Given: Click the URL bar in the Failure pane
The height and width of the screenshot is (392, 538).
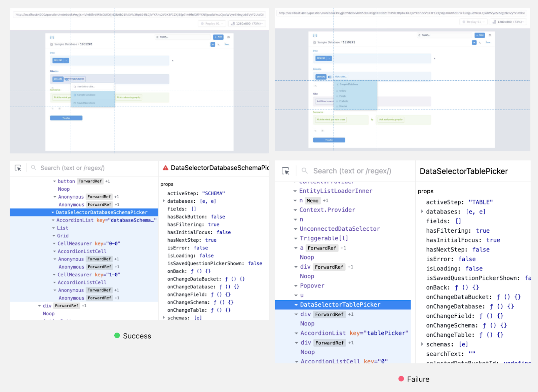Looking at the screenshot, I should pos(401,13).
